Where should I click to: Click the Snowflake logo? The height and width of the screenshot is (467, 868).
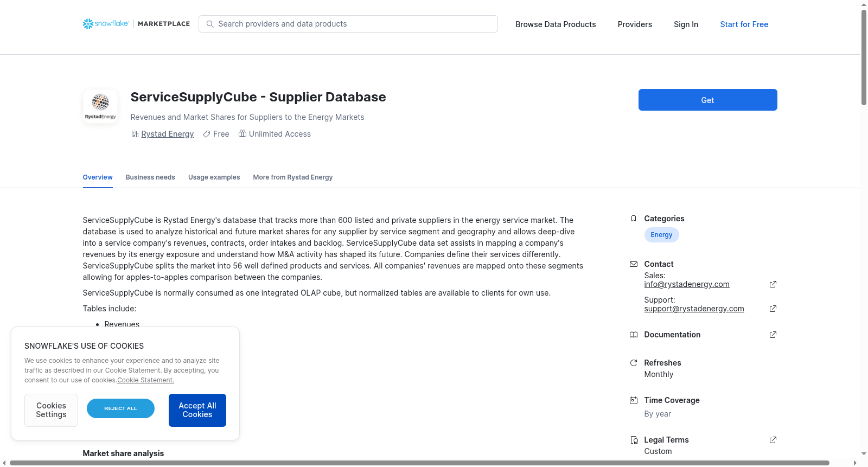click(106, 24)
